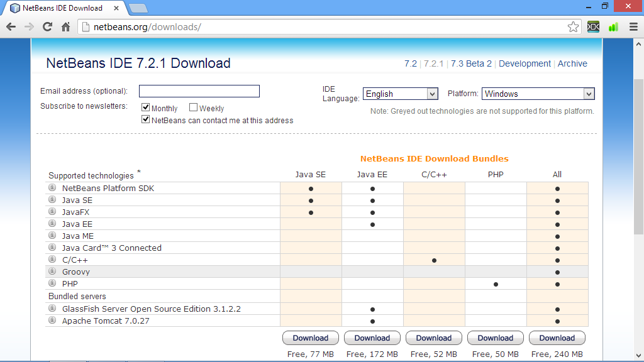
Task: Open info icon for the C/C++ row
Action: point(52,259)
